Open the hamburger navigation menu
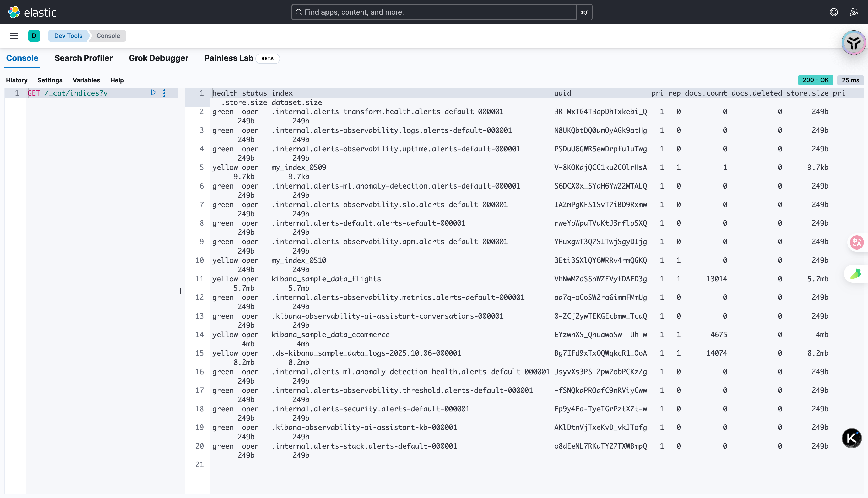Screen dimensions: 868x498 click(x=14, y=36)
